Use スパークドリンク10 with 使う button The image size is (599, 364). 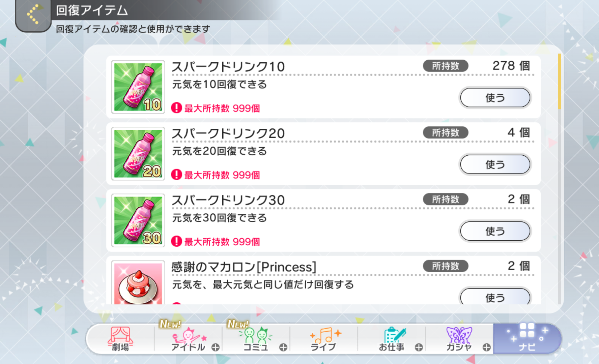495,98
